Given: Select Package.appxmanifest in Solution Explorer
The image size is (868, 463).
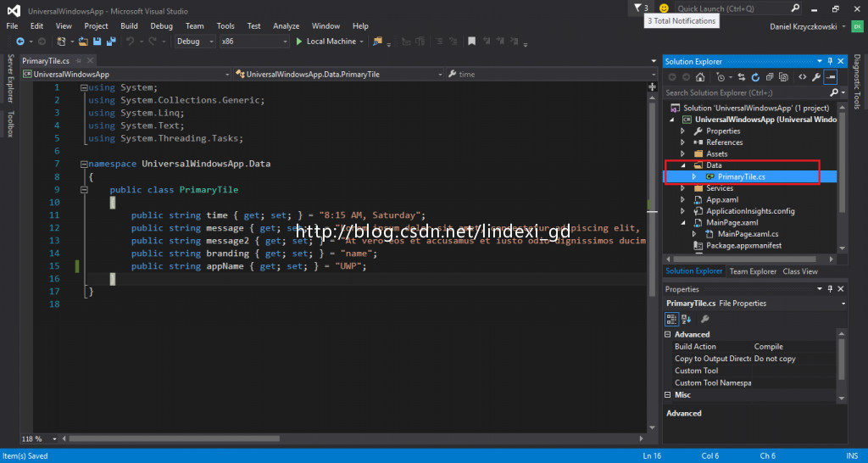Looking at the screenshot, I should coord(743,245).
